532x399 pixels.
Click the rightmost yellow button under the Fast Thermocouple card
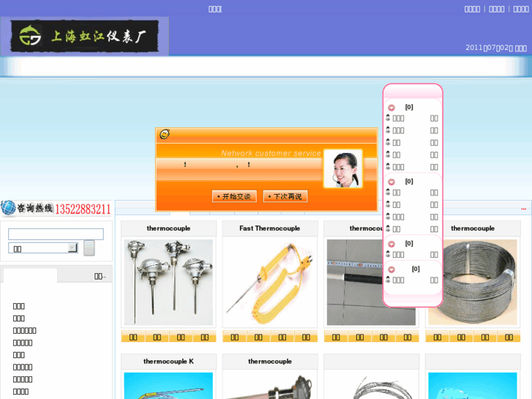(x=306, y=337)
